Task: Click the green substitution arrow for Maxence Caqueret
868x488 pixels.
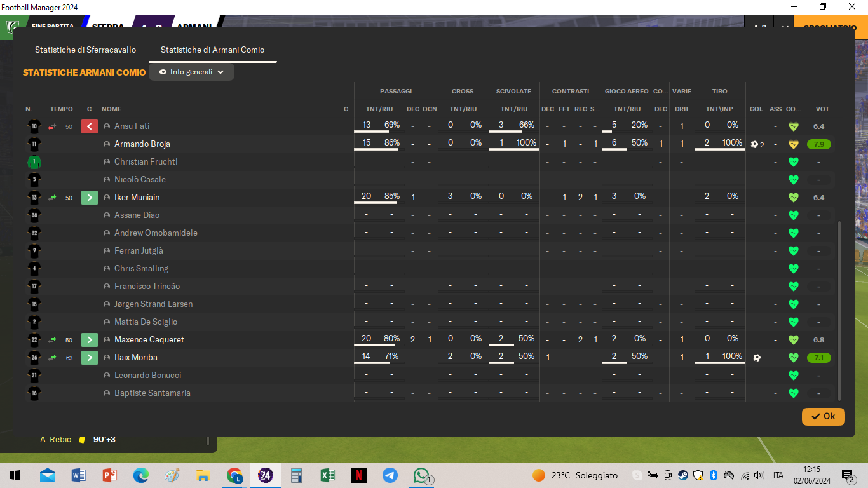Action: (x=90, y=340)
